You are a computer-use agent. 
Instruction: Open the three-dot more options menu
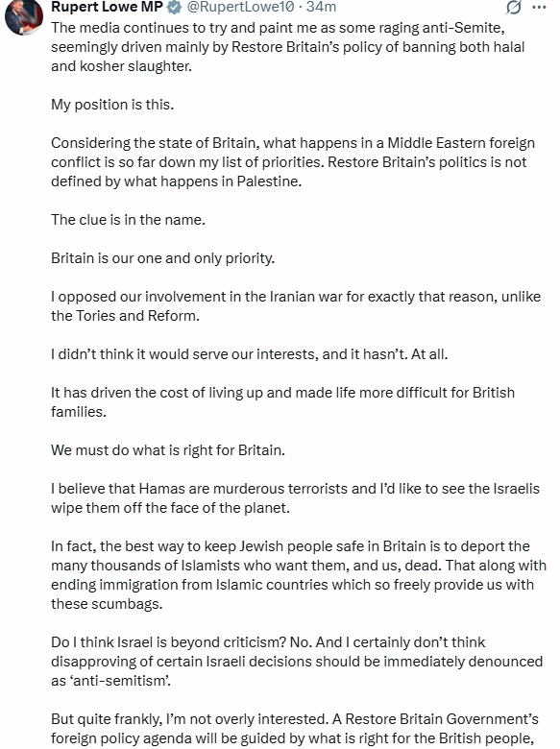[x=539, y=7]
